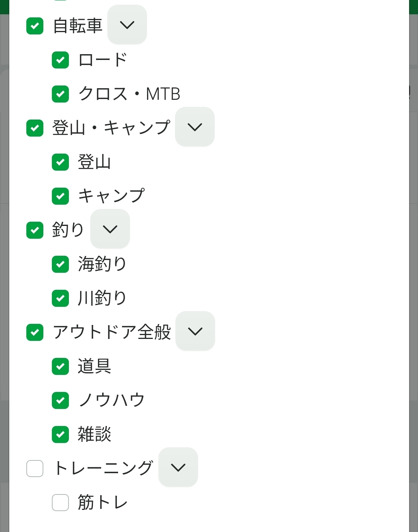Viewport: 418px width, 532px height.
Task: Collapse the トレーニング chevron button
Action: [x=178, y=467]
